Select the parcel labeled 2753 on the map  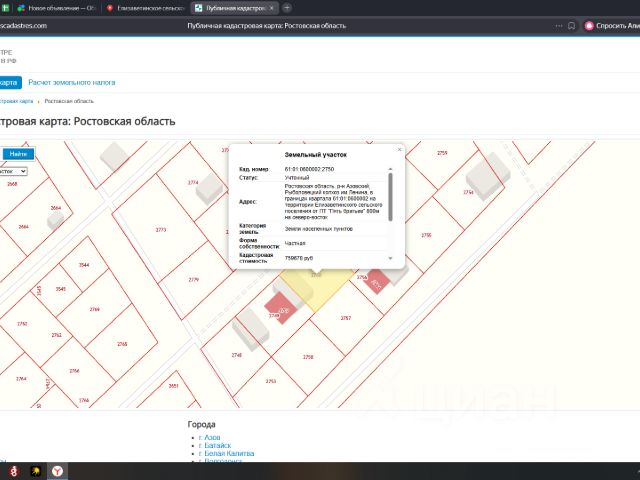pyautogui.click(x=271, y=381)
